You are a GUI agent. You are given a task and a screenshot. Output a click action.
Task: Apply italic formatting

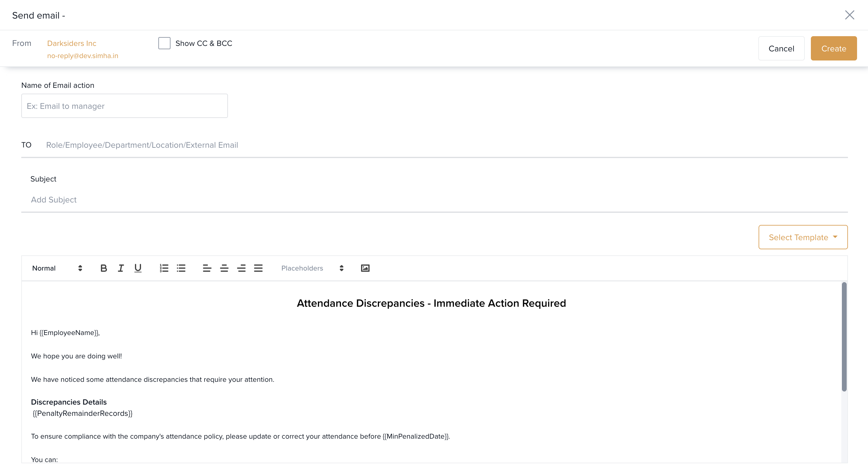point(121,268)
